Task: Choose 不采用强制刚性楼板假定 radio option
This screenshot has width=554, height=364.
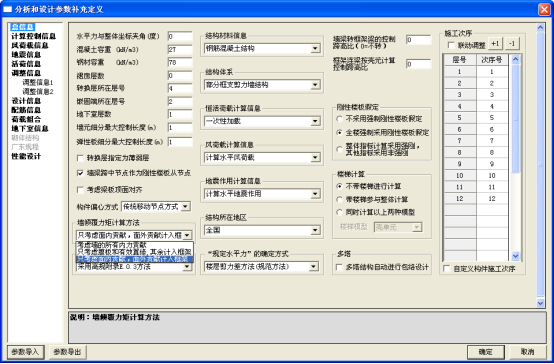Action: pos(339,119)
